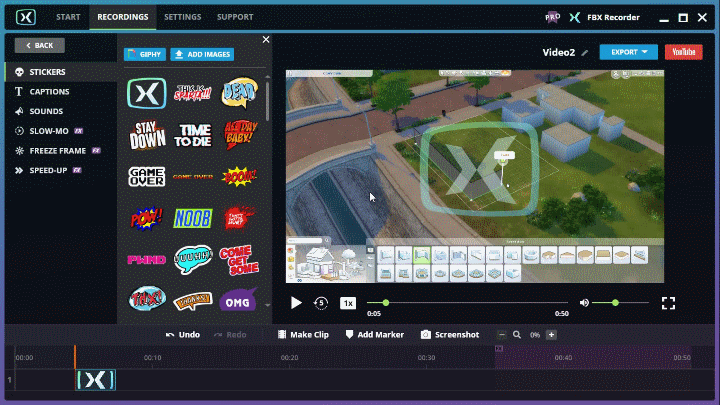Open the FREEZE FRAME effect section

tap(61, 151)
